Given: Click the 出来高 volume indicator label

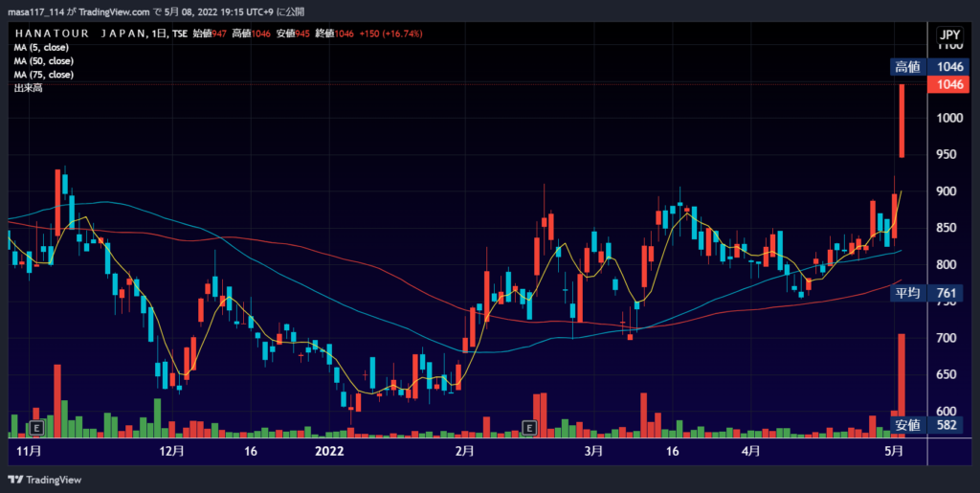Looking at the screenshot, I should click(x=28, y=89).
